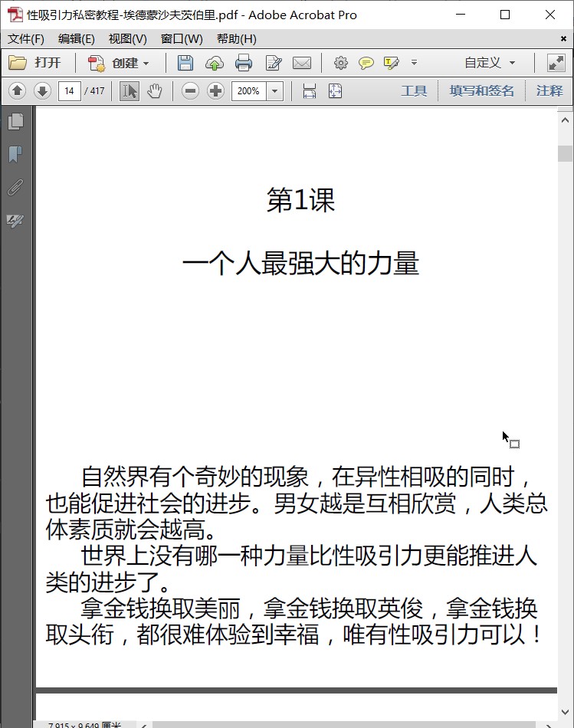Click the paragraph starting 世界上没有哪一种力量
The width and height of the screenshot is (574, 728).
pos(291,569)
